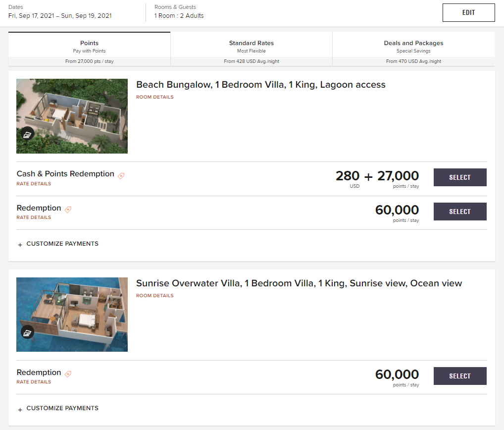Select the 60,000 points Redemption for the bungalow
The width and height of the screenshot is (504, 430).
459,211
